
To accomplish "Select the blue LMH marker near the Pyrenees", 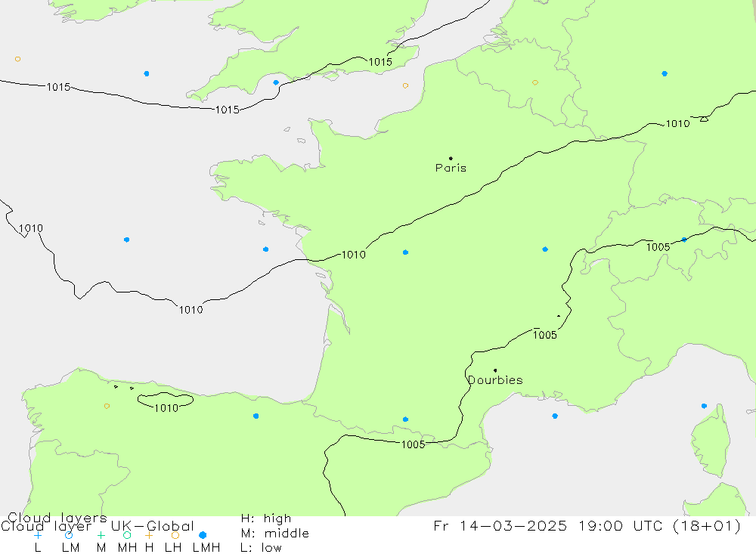I will [405, 419].
